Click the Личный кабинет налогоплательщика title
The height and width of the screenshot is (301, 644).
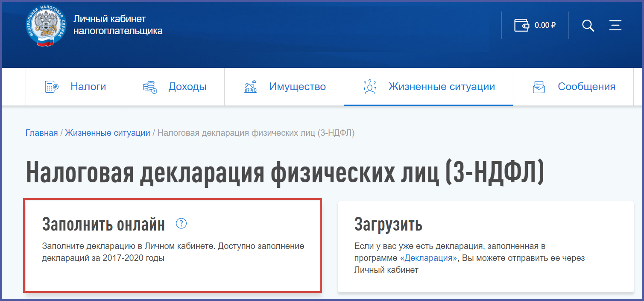[118, 25]
